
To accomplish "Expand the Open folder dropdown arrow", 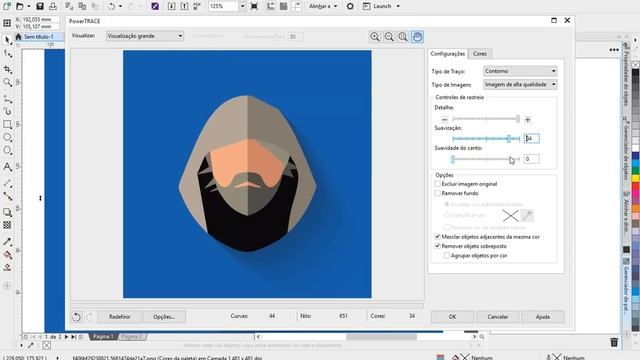I will 29,6.
